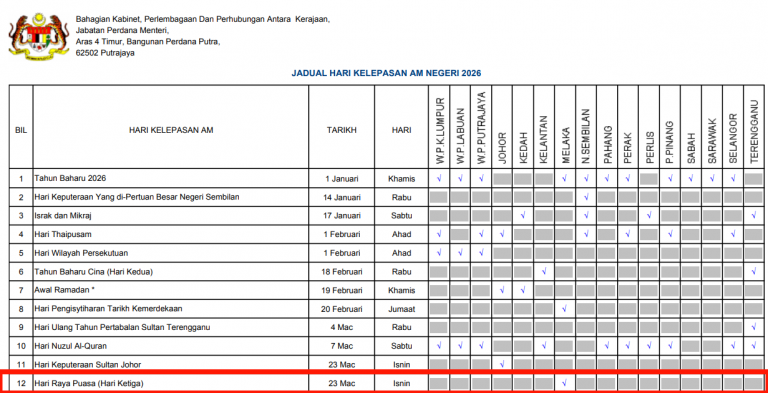Screen dimensions: 768x393
Task: Click the '14 Januari' date cell
Action: [x=342, y=197]
